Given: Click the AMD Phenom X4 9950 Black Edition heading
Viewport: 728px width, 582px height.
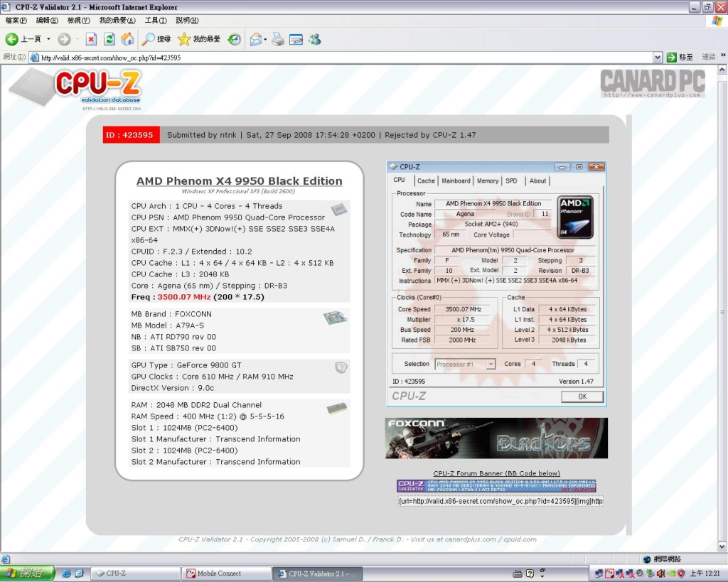Looking at the screenshot, I should [239, 181].
